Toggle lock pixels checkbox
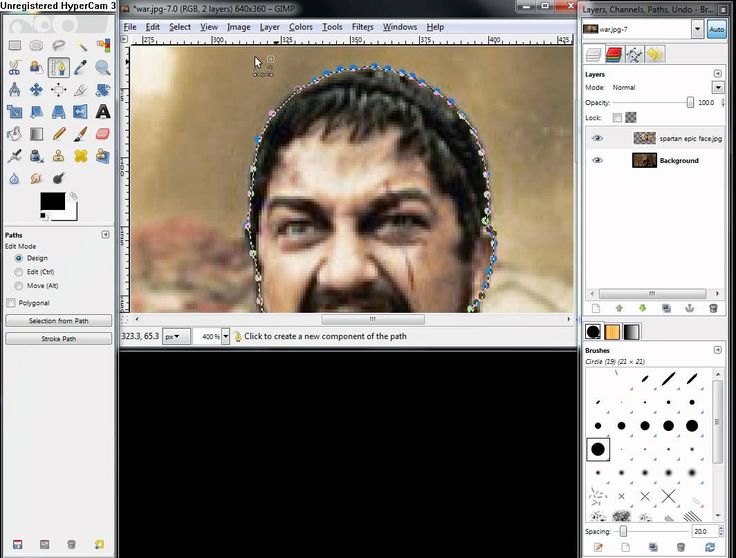The height and width of the screenshot is (558, 736). point(617,118)
